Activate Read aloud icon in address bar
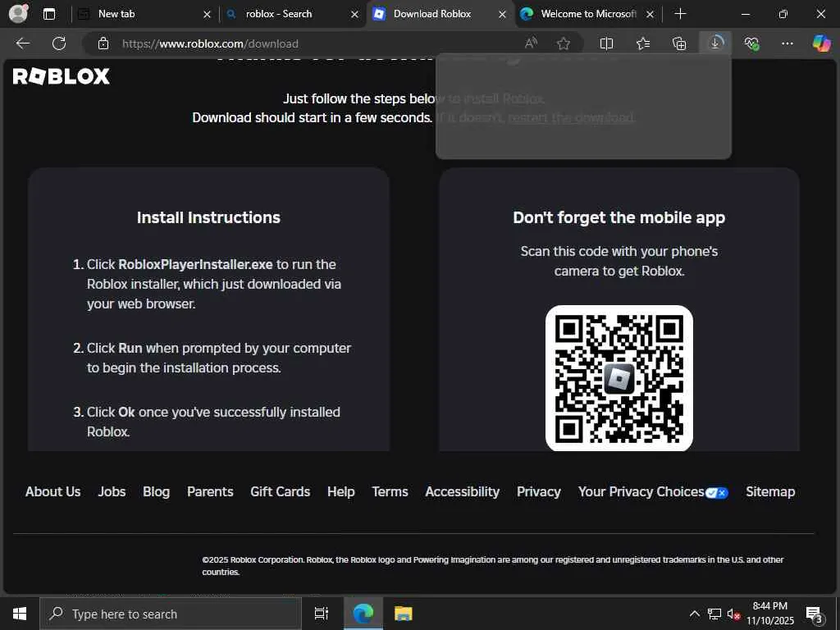Screen dimensions: 840x630 click(x=531, y=43)
